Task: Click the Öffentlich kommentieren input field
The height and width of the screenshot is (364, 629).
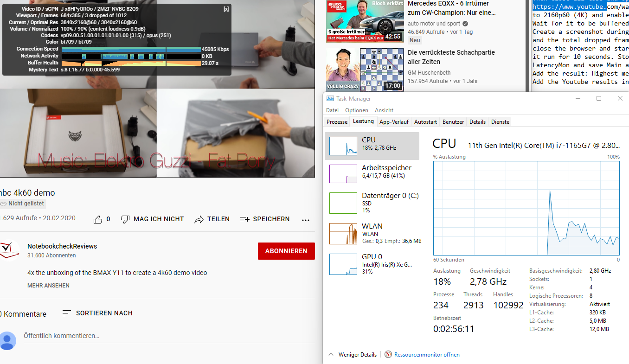Action: pyautogui.click(x=169, y=336)
